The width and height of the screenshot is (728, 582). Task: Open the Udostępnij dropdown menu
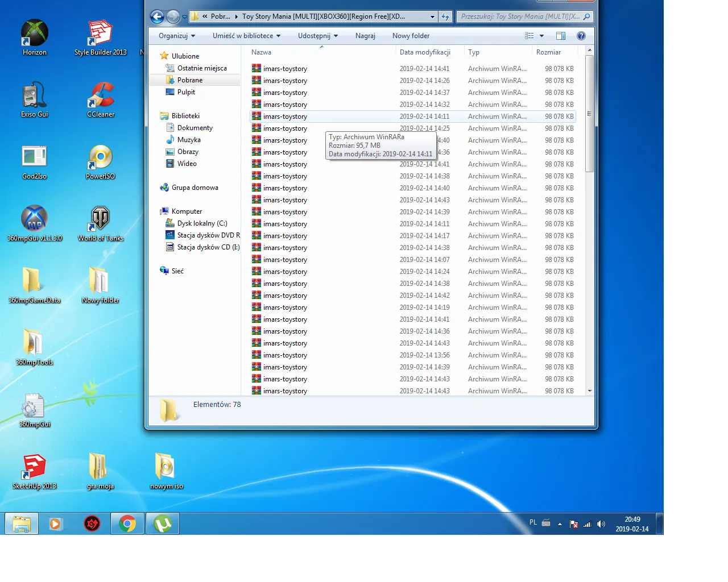pyautogui.click(x=318, y=36)
